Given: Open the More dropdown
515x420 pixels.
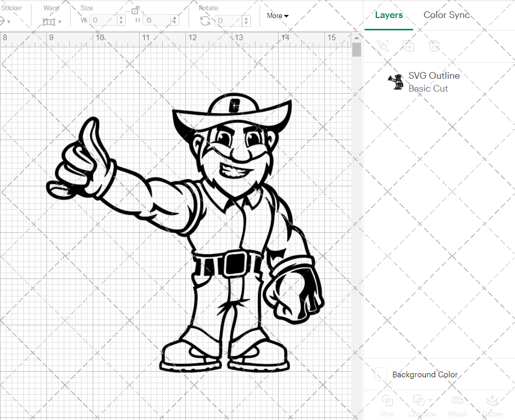Looking at the screenshot, I should click(277, 15).
